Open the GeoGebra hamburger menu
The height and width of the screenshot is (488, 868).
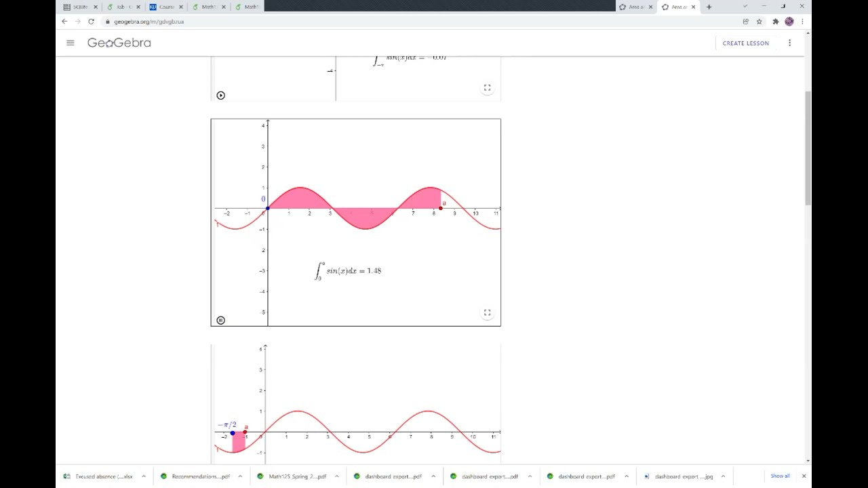click(x=71, y=43)
